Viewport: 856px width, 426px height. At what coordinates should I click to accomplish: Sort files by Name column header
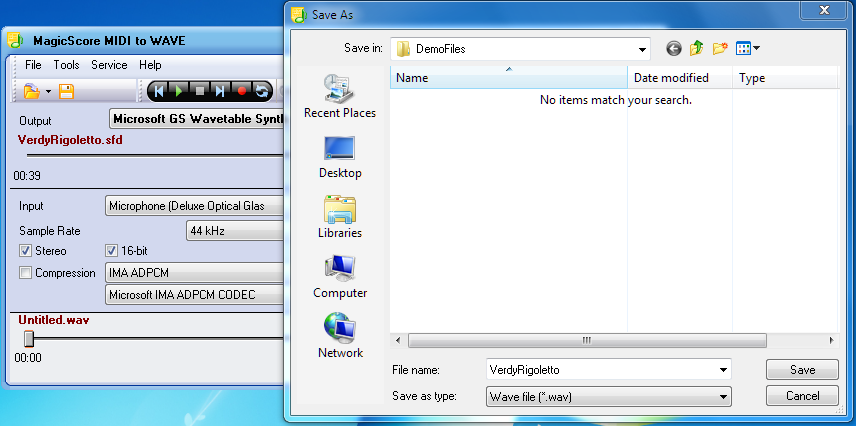coord(509,78)
